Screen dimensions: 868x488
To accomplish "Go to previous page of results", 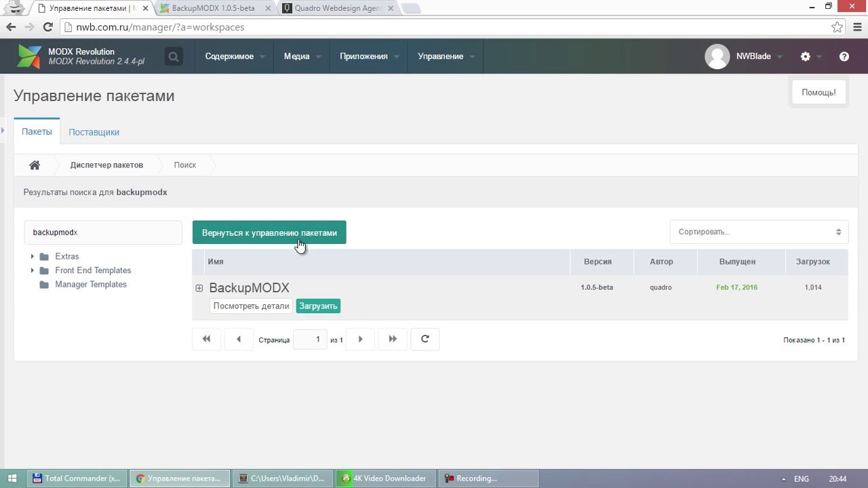I will coord(239,340).
